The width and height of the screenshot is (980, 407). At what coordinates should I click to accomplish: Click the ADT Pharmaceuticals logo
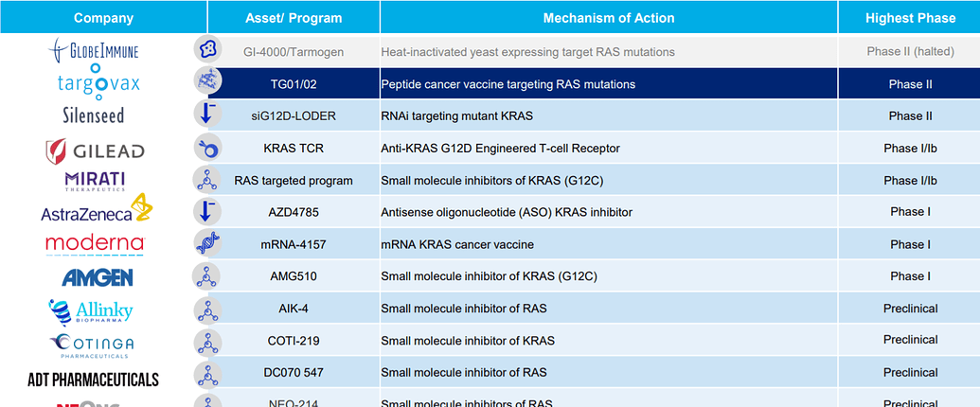pos(93,380)
